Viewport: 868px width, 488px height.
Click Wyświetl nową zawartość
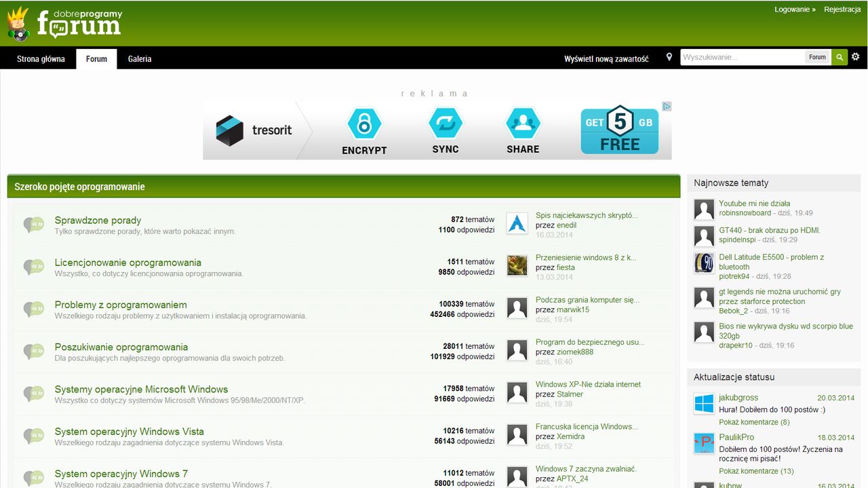coord(606,59)
